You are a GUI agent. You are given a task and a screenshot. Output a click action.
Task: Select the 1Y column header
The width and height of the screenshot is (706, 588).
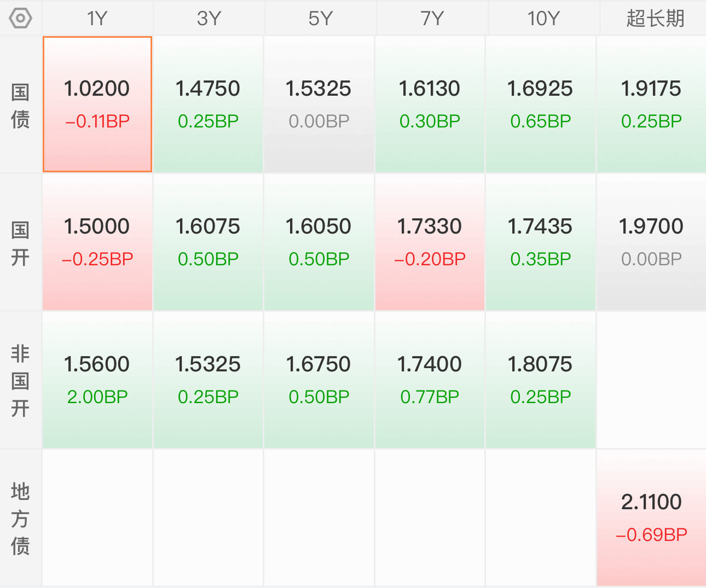97,19
